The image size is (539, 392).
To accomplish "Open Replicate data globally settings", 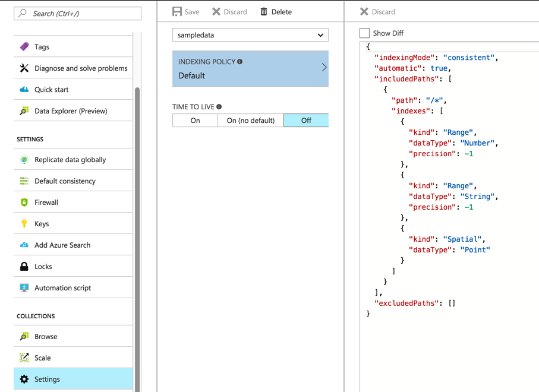I will click(x=73, y=159).
